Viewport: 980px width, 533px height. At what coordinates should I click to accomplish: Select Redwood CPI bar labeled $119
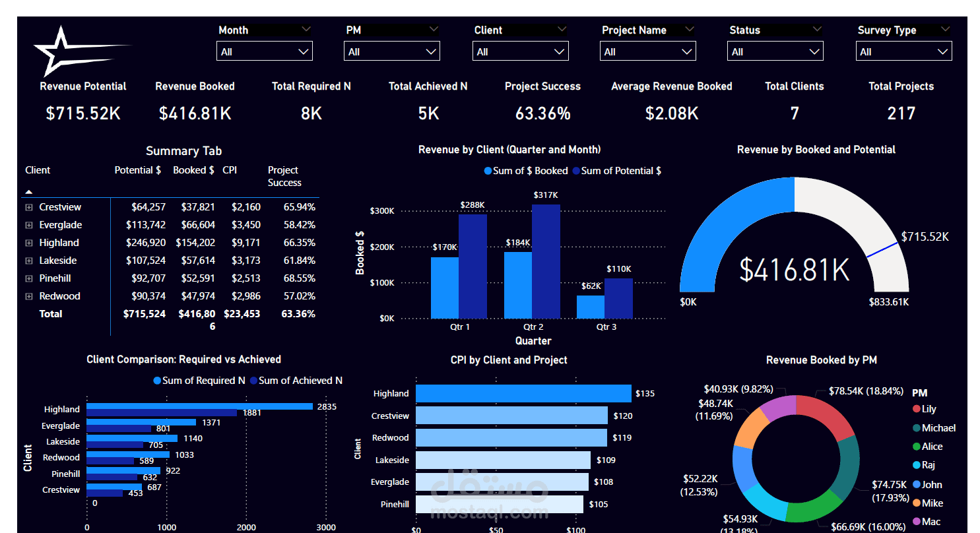(x=511, y=438)
